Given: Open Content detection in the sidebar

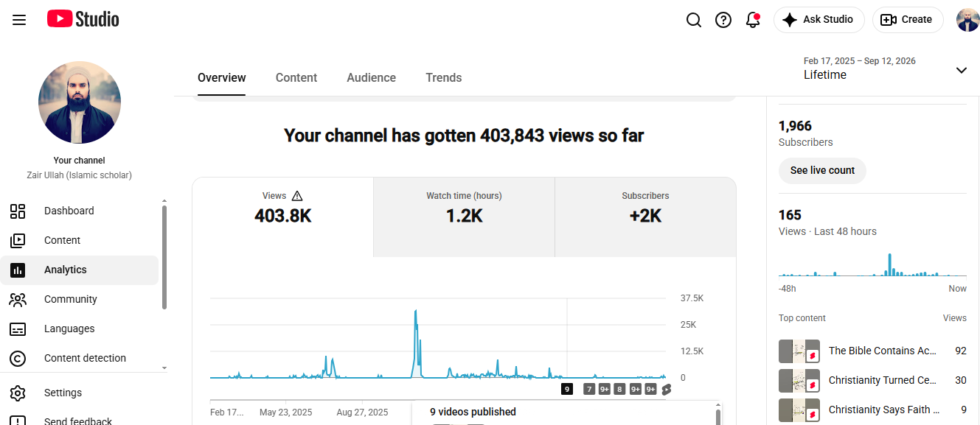Looking at the screenshot, I should coord(80,359).
